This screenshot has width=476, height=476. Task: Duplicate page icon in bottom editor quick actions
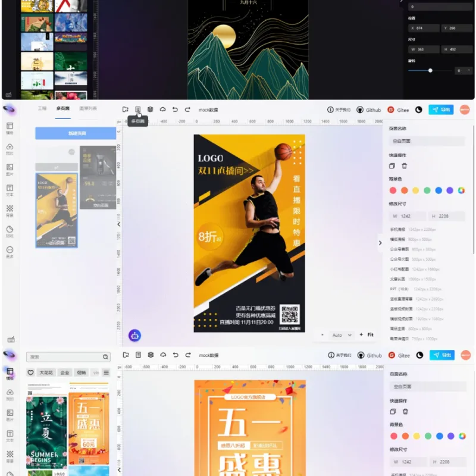coord(393,412)
